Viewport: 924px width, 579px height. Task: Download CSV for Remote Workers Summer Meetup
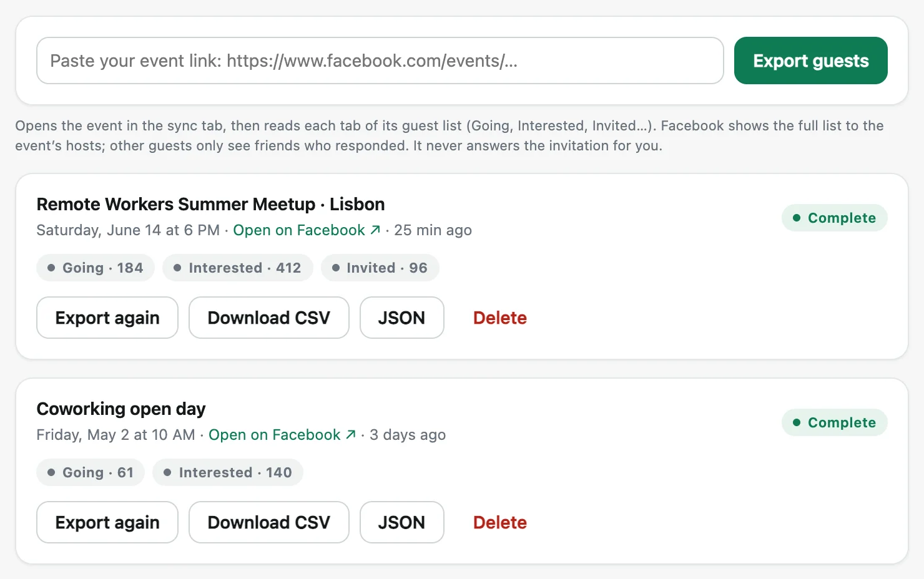pos(269,318)
